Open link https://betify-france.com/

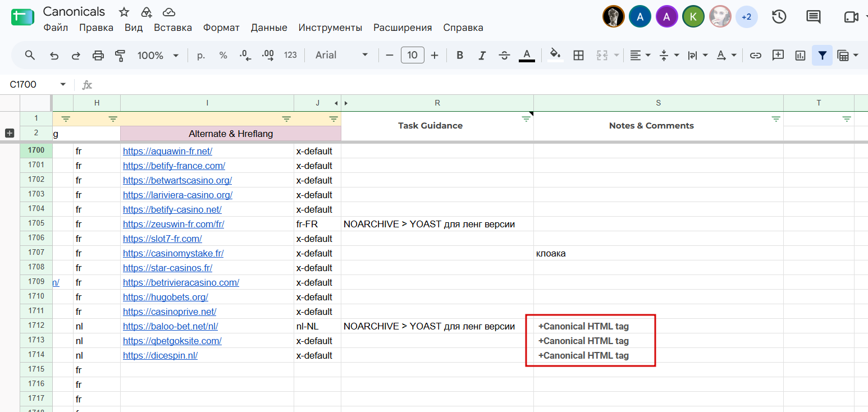(174, 166)
